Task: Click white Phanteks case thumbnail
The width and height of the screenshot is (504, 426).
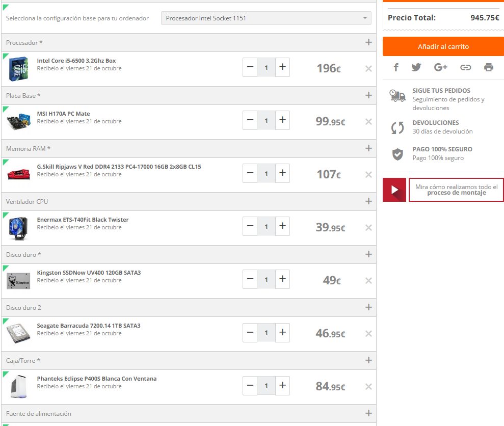Action: [19, 386]
